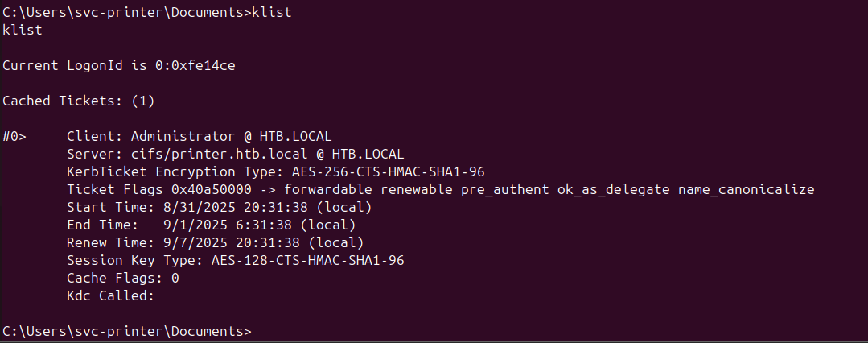
Task: Click the name_canonicalize flag word
Action: click(x=747, y=189)
